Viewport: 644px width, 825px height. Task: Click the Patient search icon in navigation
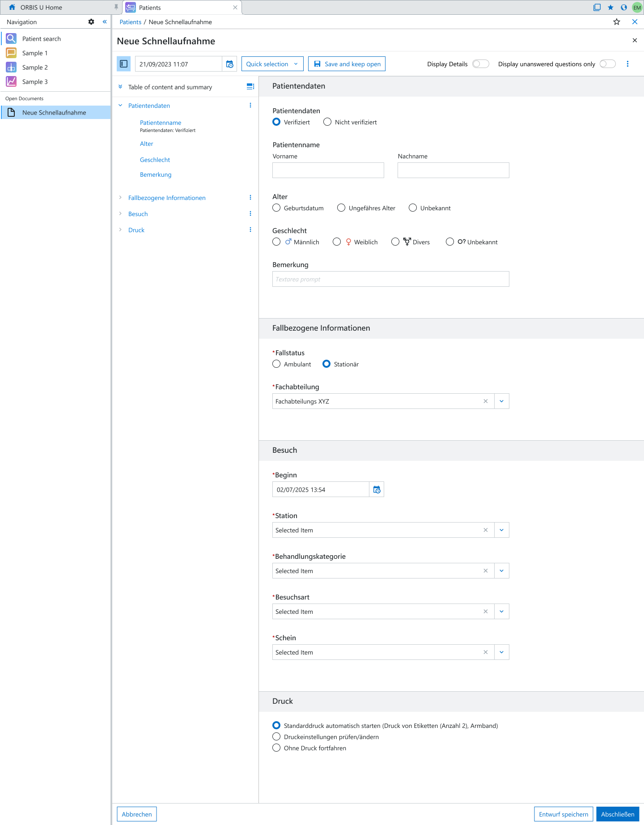point(11,39)
